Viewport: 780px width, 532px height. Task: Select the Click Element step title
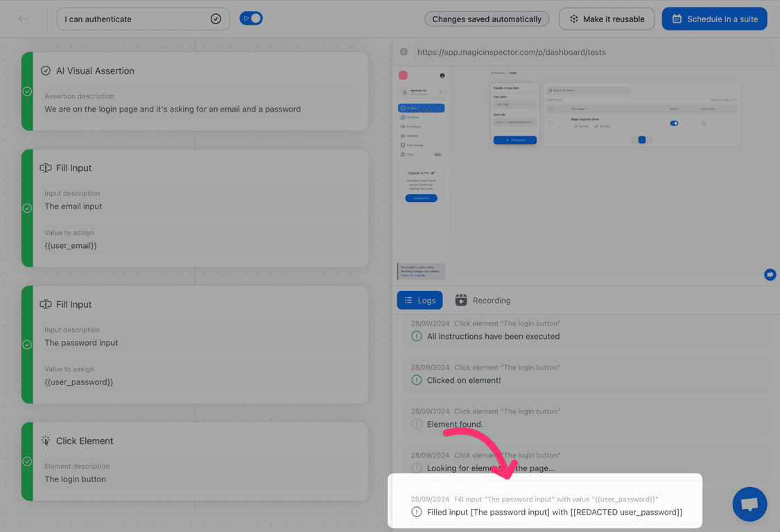pos(85,441)
